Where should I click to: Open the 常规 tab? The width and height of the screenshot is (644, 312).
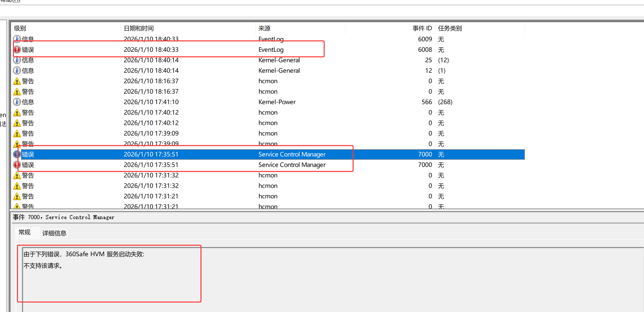(25, 232)
